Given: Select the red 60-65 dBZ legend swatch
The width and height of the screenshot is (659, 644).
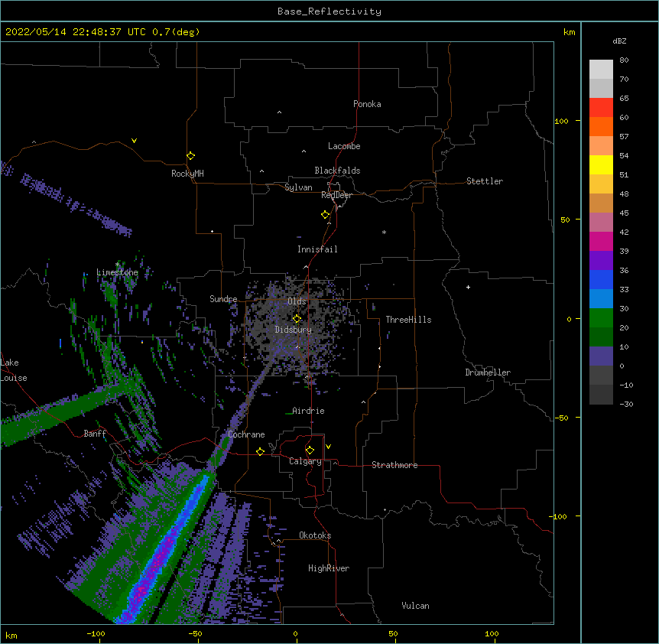Looking at the screenshot, I should [x=601, y=108].
